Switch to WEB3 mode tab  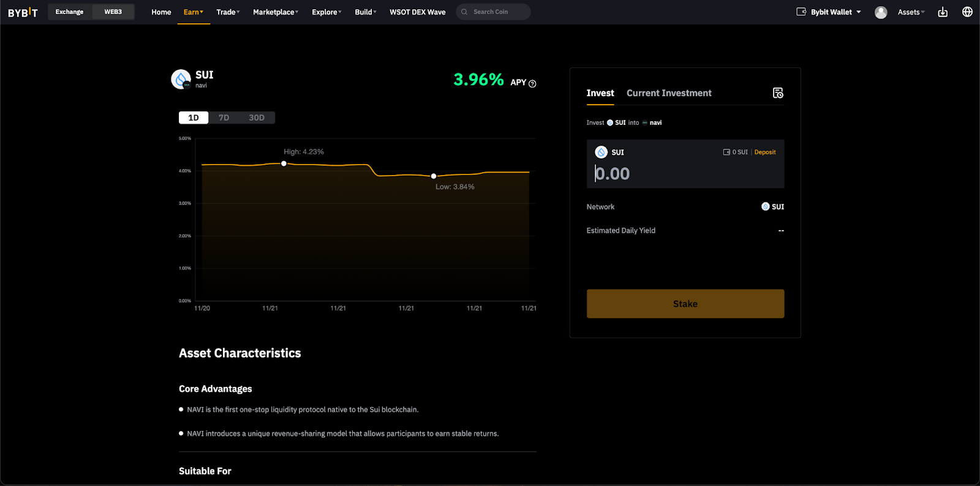point(113,12)
